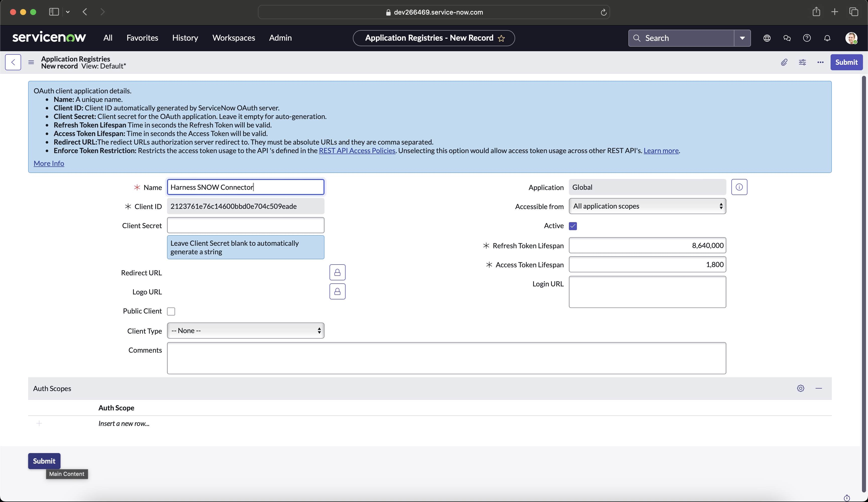Click the Application info icon
Image resolution: width=868 pixels, height=502 pixels.
(739, 187)
